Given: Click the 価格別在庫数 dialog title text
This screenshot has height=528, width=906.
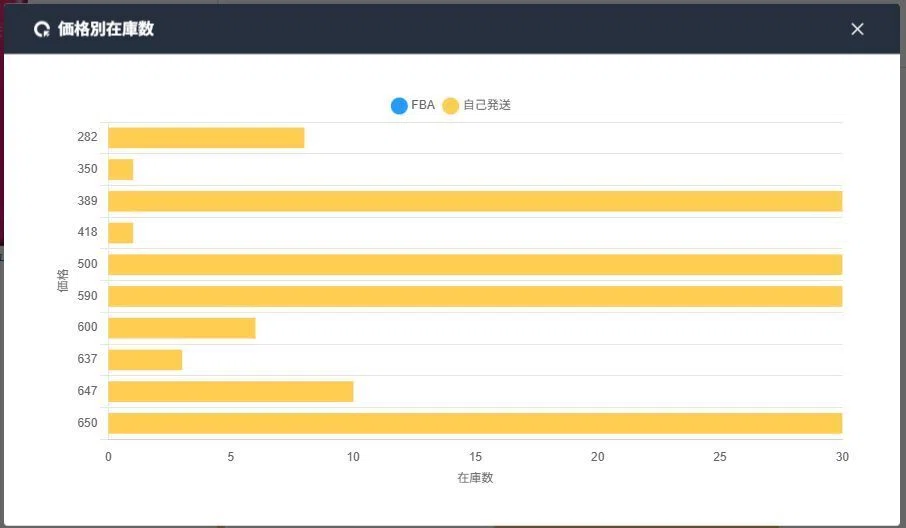Looking at the screenshot, I should point(106,29).
